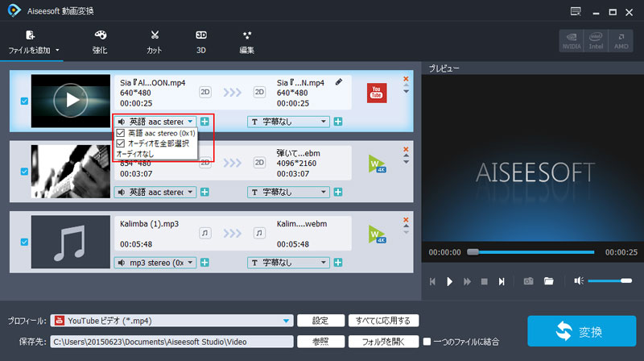This screenshot has width=644, height=361.
Task: Start conversion with 変換 button
Action: 581,331
